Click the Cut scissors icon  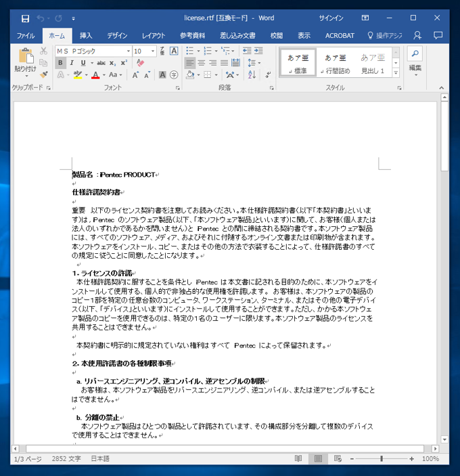(x=44, y=51)
